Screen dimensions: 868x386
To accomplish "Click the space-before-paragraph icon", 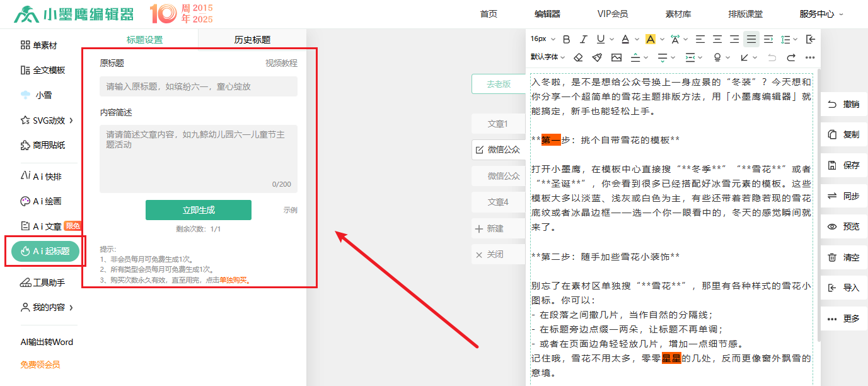I will (x=635, y=57).
